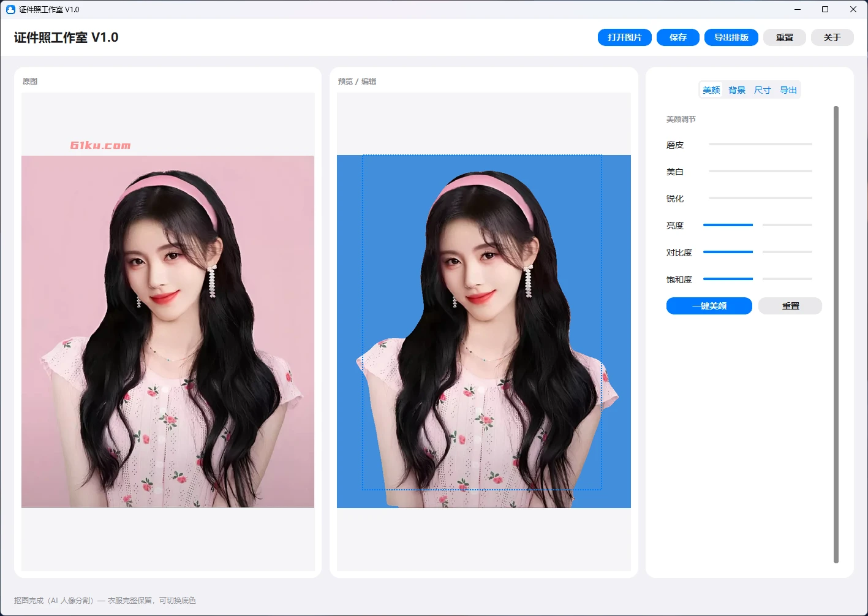868x616 pixels.
Task: Click the 饱和度 slider
Action: [x=758, y=279]
